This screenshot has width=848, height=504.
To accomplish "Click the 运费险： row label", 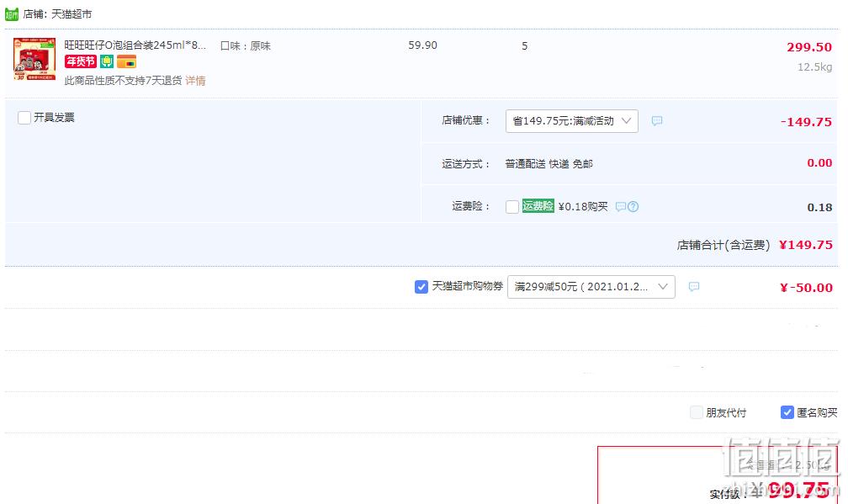I will (471, 206).
